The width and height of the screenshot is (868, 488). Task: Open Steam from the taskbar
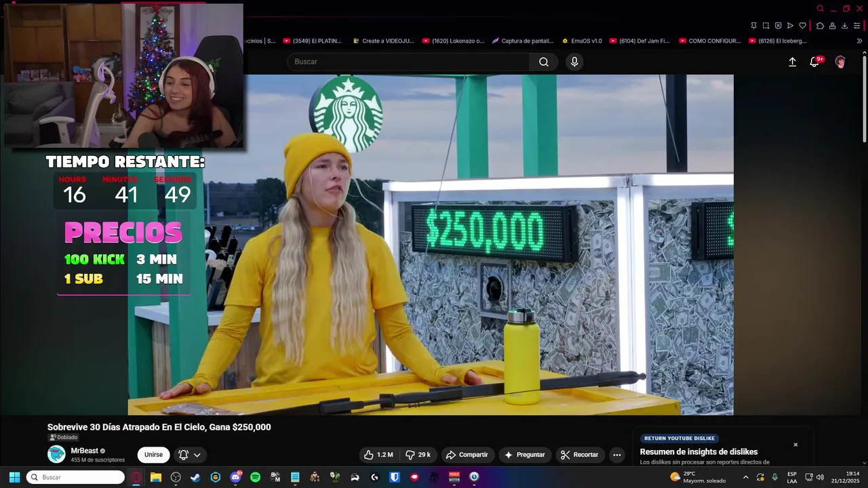click(x=195, y=477)
